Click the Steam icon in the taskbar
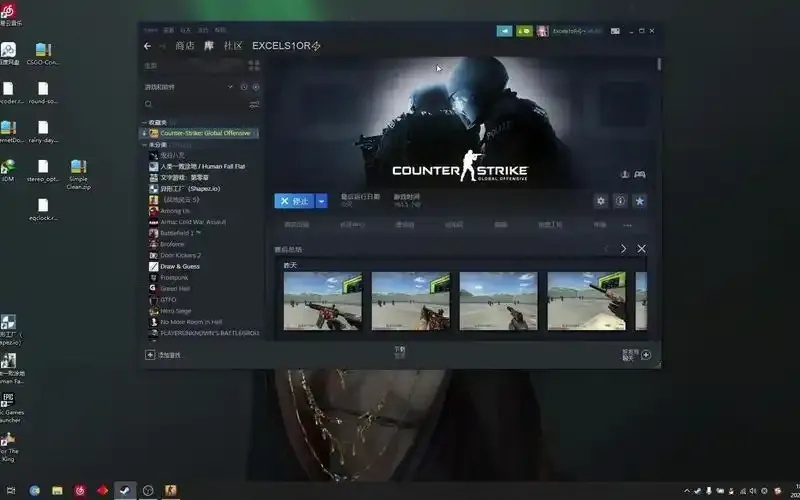This screenshot has height=500, width=800. tap(125, 490)
